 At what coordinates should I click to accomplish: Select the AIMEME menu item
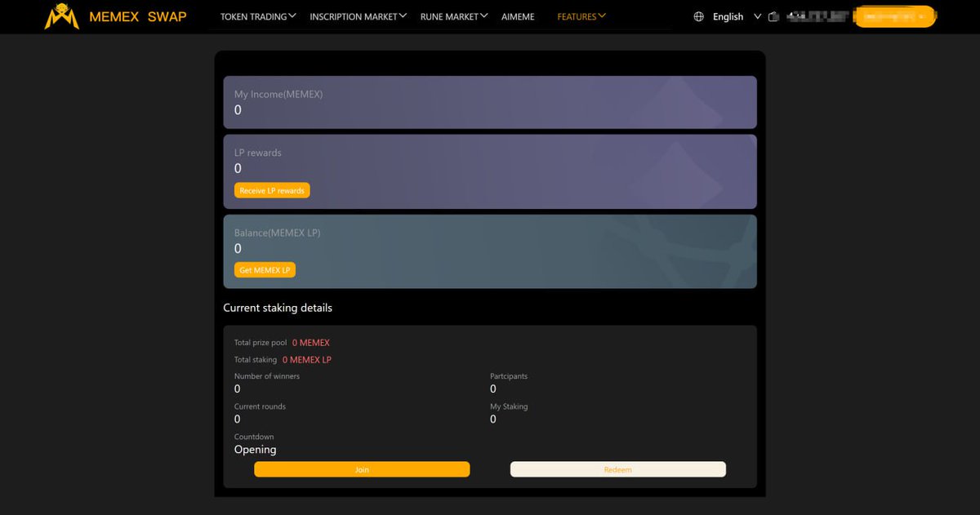click(518, 16)
